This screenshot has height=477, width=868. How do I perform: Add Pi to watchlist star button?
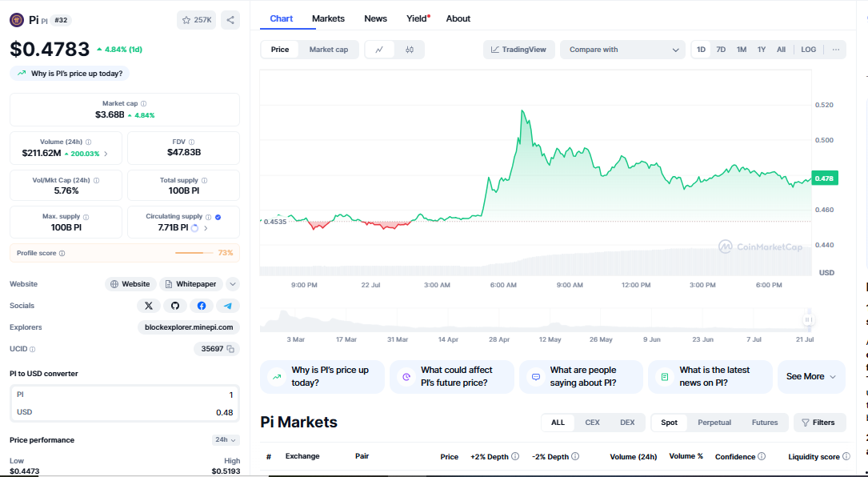click(197, 20)
